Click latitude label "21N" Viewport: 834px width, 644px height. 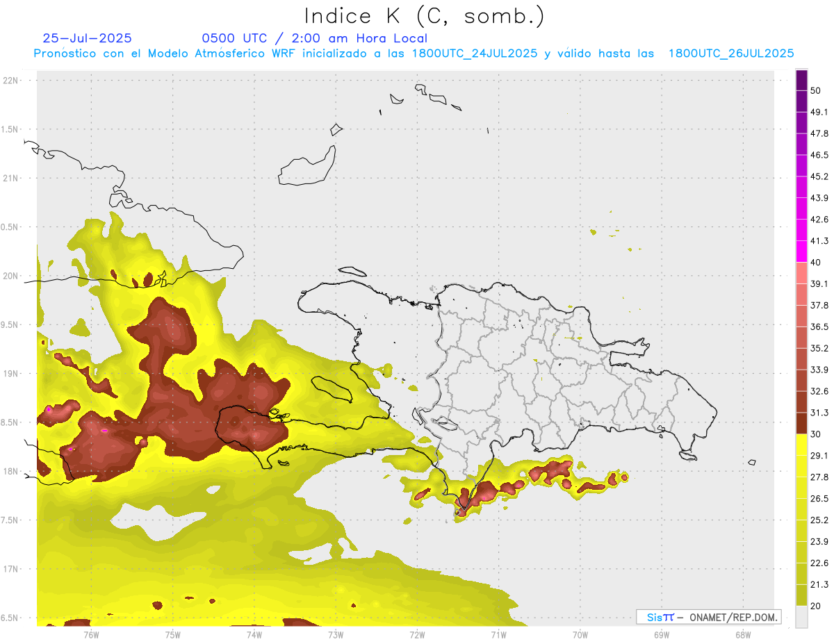pyautogui.click(x=10, y=179)
